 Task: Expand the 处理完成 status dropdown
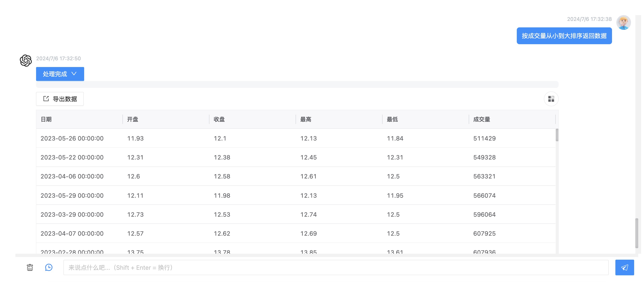tap(60, 74)
